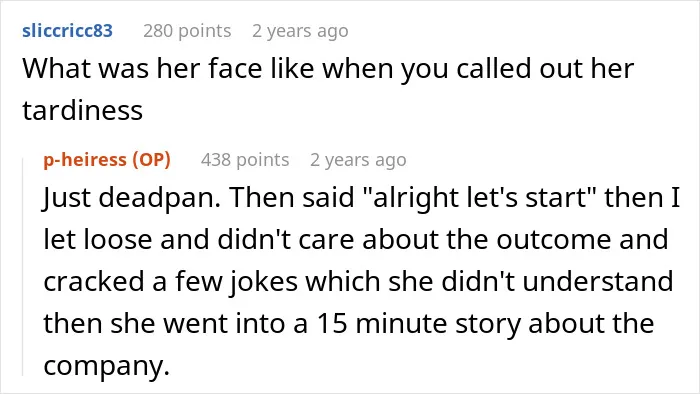Click the word 'cracked' in the reply
Screen dimensions: 700x394
[x=93, y=281]
